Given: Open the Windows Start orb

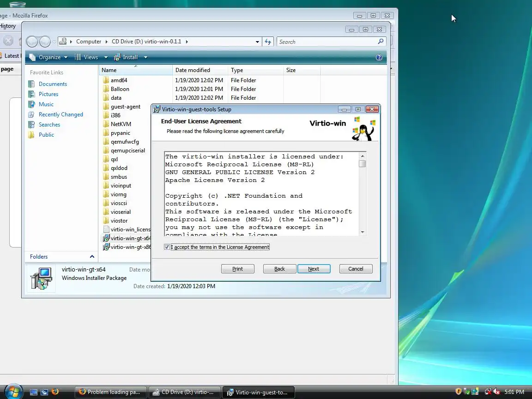Looking at the screenshot, I should 13,392.
